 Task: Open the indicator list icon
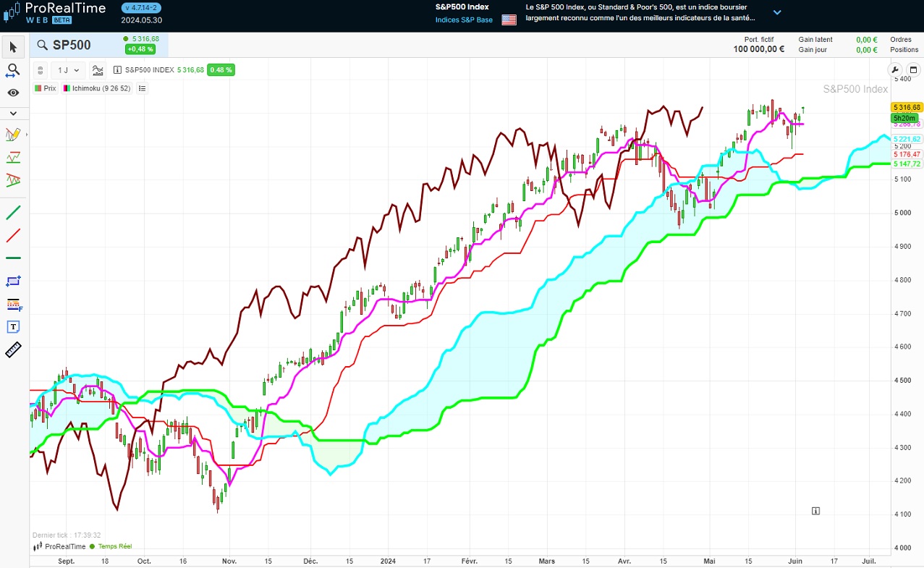(142, 88)
